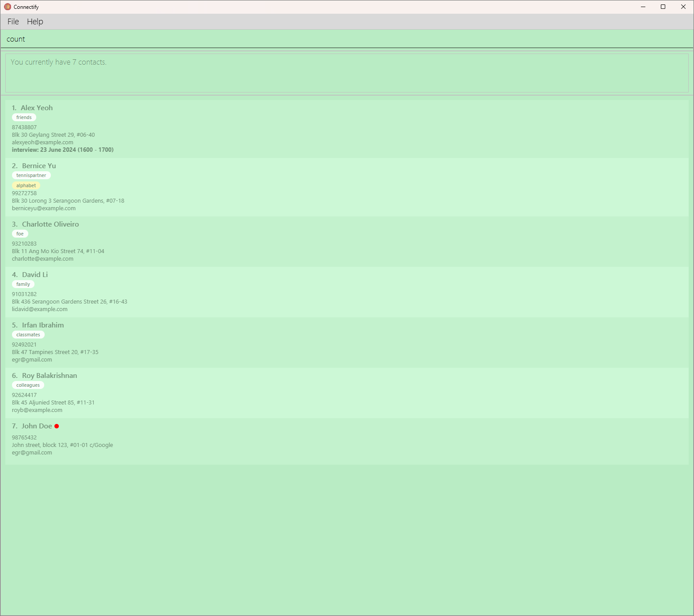Select contact name Alex Yeoh

pyautogui.click(x=37, y=108)
